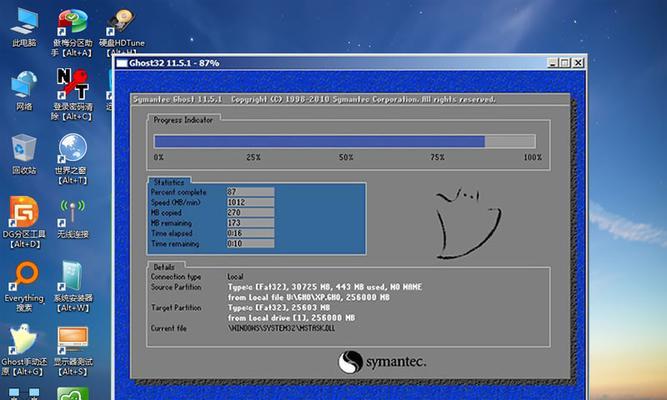
Task: Open the Everything搜索 search shortcut
Action: point(24,276)
